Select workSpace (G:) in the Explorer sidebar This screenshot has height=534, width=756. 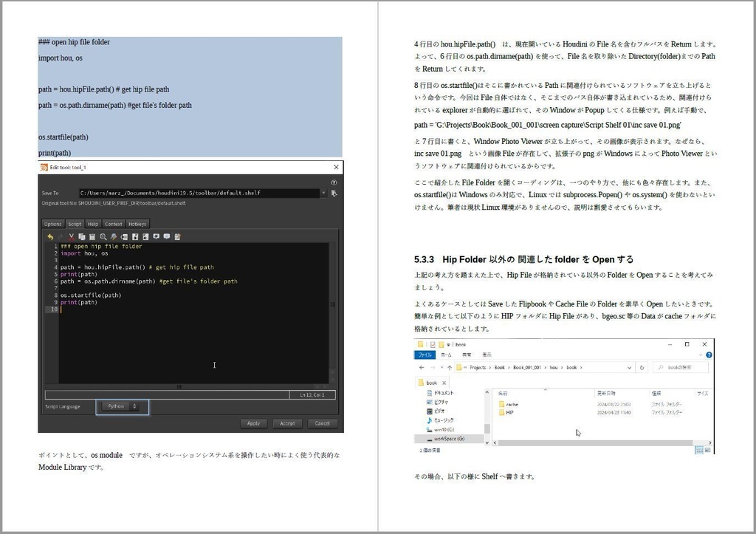click(x=447, y=439)
